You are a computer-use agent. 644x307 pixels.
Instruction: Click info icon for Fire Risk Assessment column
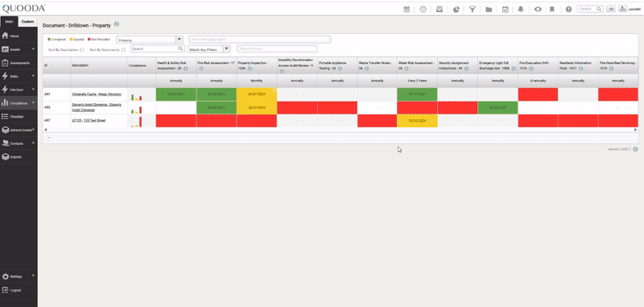click(x=200, y=68)
